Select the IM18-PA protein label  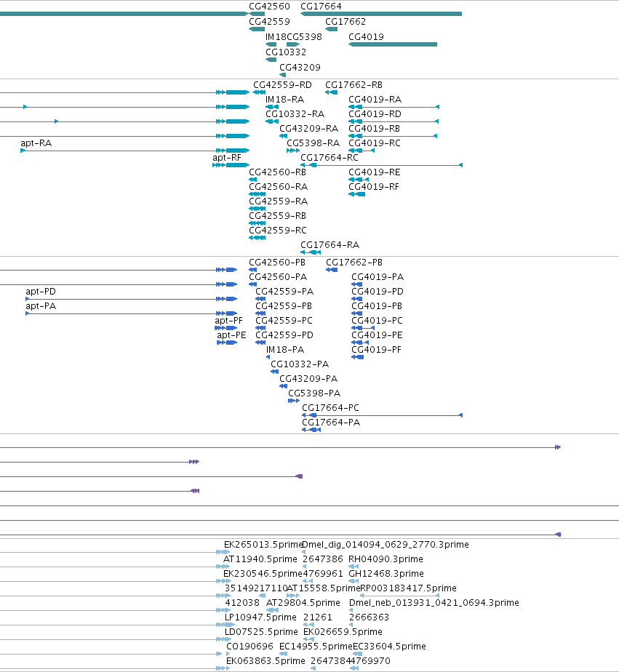(285, 350)
